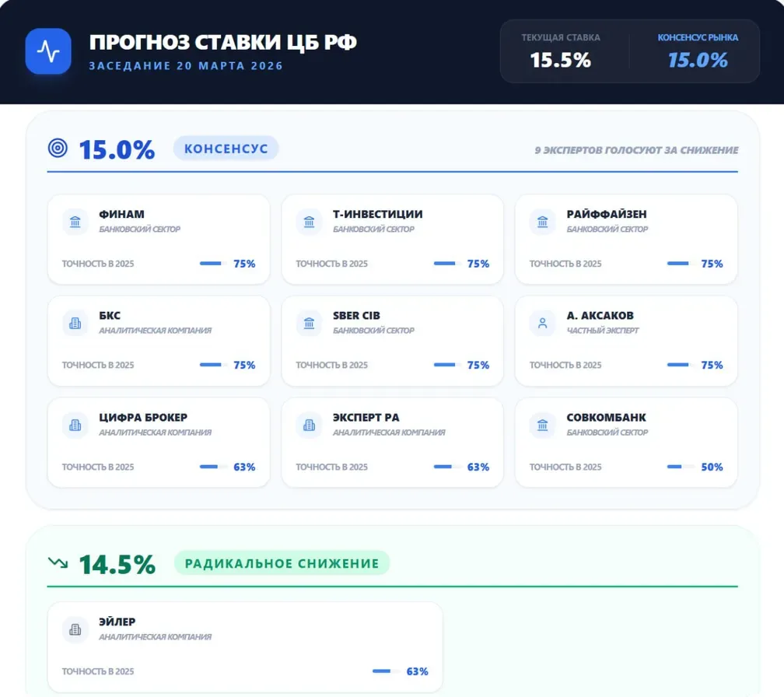
Task: Click ТОЧНОСТЬ В 2025 on ЭЙЛЕР card
Action: click(x=98, y=671)
